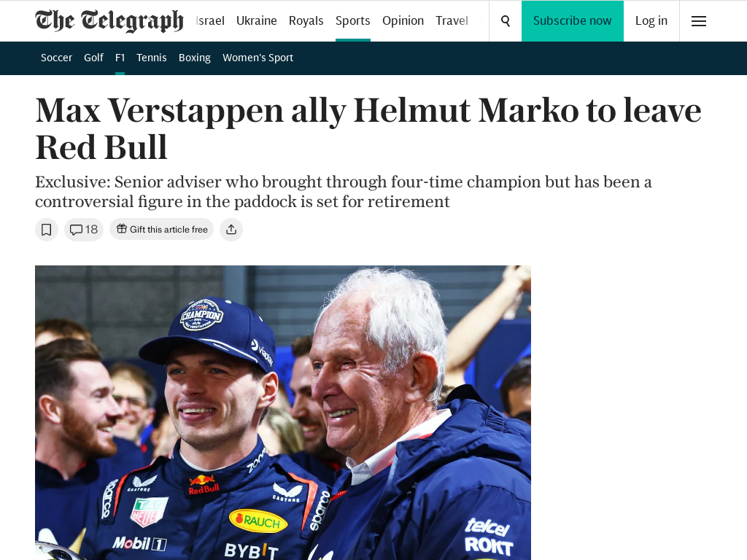The height and width of the screenshot is (560, 747).
Task: Open comments via the speech bubble icon
Action: (84, 229)
